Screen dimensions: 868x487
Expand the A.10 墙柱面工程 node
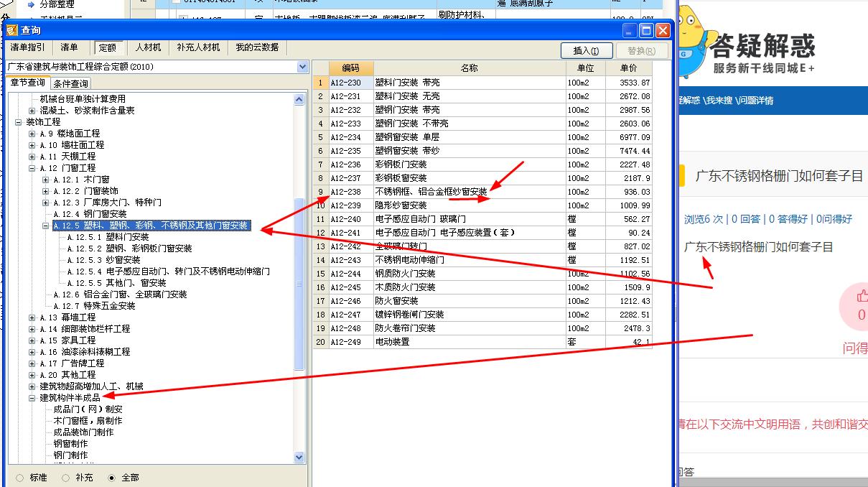tap(32, 145)
